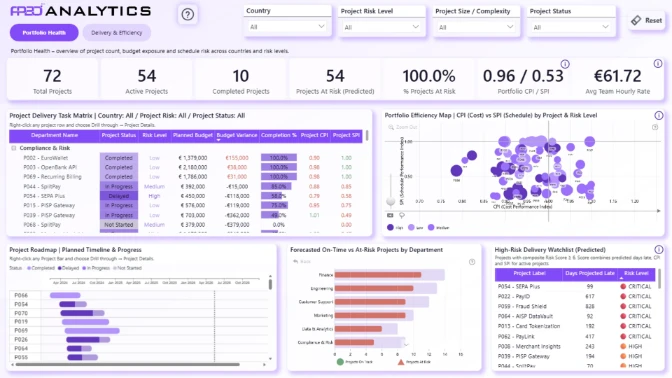
Task: Adjust the vertical zoom slider on scatter chart
Action: (x=390, y=201)
